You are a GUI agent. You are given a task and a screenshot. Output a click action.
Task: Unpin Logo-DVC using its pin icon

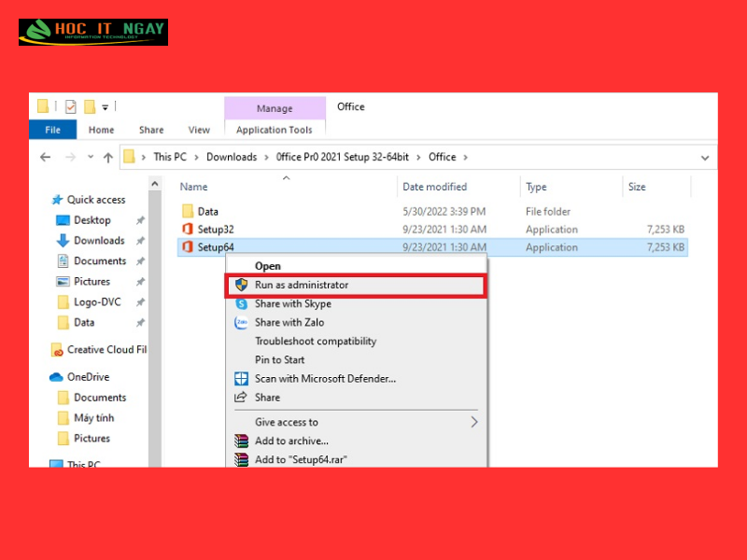(x=140, y=302)
